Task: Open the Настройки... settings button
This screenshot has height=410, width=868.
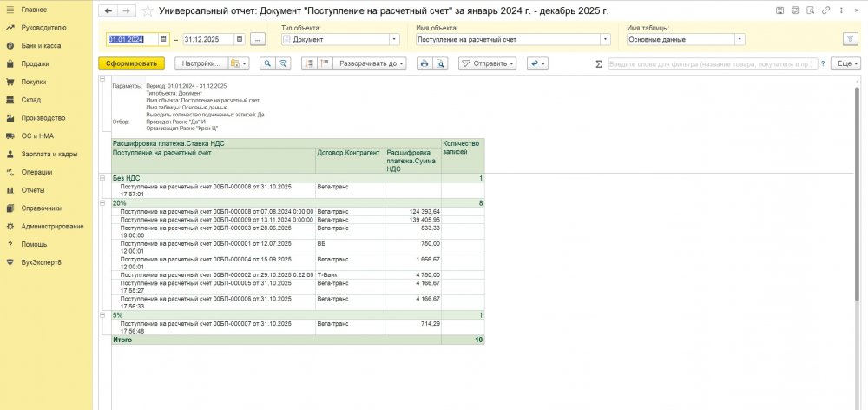Action: coord(201,63)
